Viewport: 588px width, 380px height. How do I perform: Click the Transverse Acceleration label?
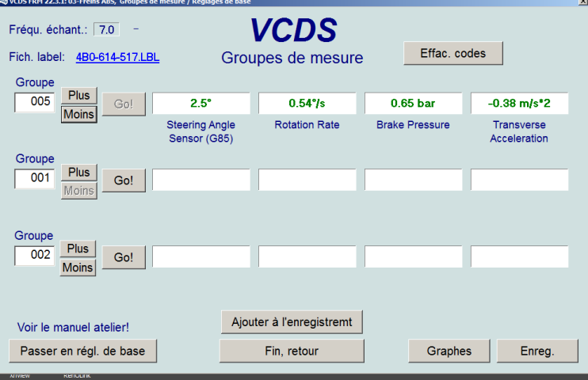519,131
